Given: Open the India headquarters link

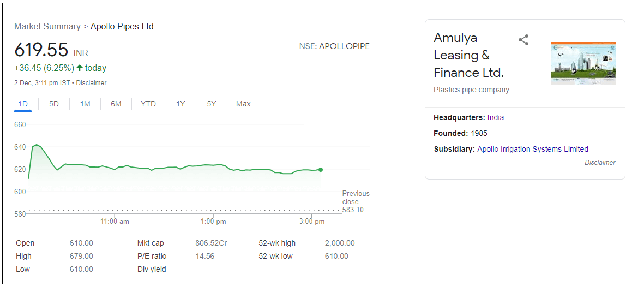Looking at the screenshot, I should pos(495,117).
